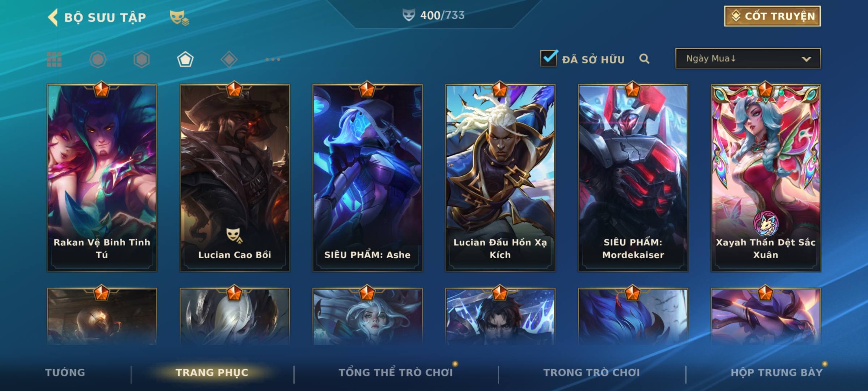
Task: Click the back arrow beside BỘ SƯU TẬP
Action: click(53, 17)
